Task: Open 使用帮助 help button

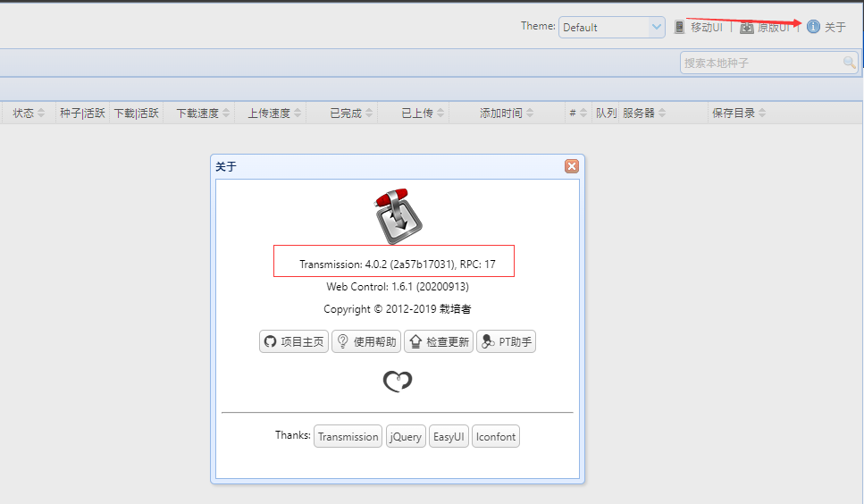Action: [x=366, y=341]
